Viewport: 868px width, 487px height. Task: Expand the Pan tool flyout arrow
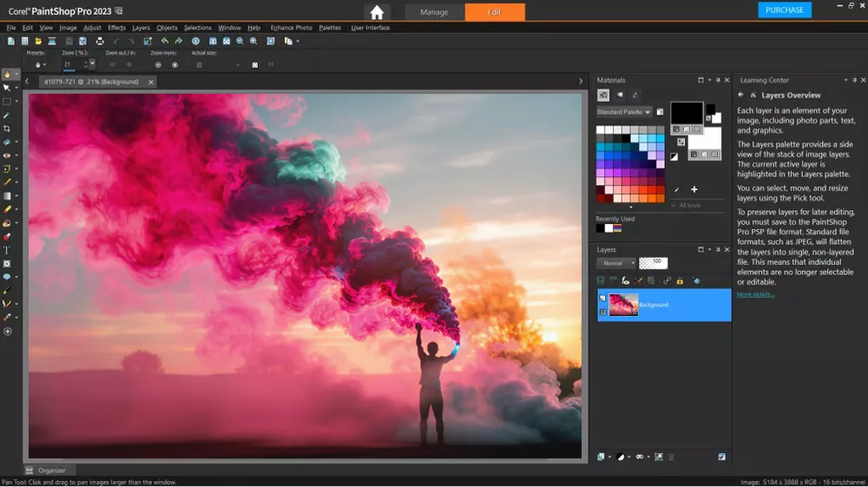click(x=16, y=74)
